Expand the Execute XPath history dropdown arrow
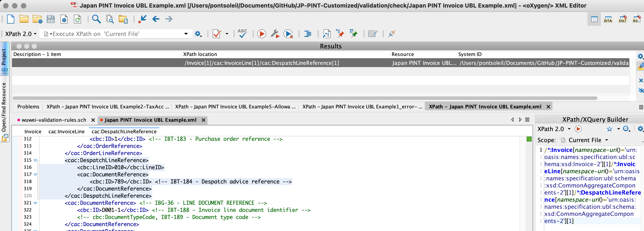This screenshot has width=644, height=231. pos(186,34)
